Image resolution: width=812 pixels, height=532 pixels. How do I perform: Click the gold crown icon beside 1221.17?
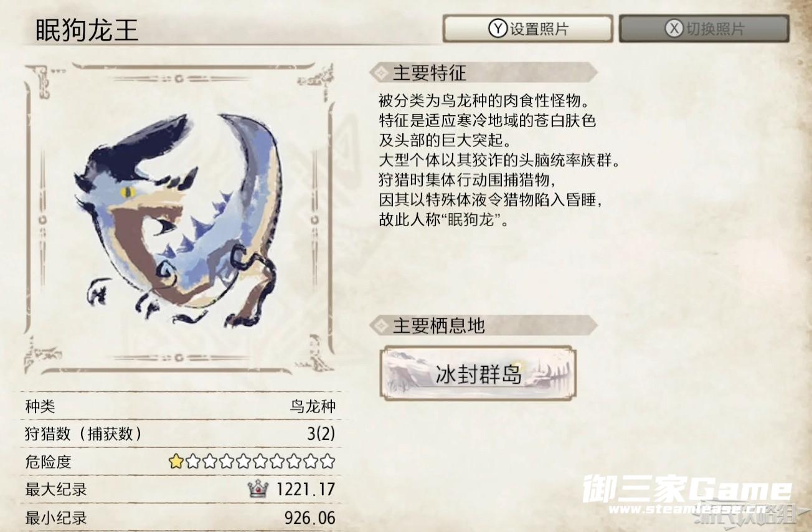258,489
